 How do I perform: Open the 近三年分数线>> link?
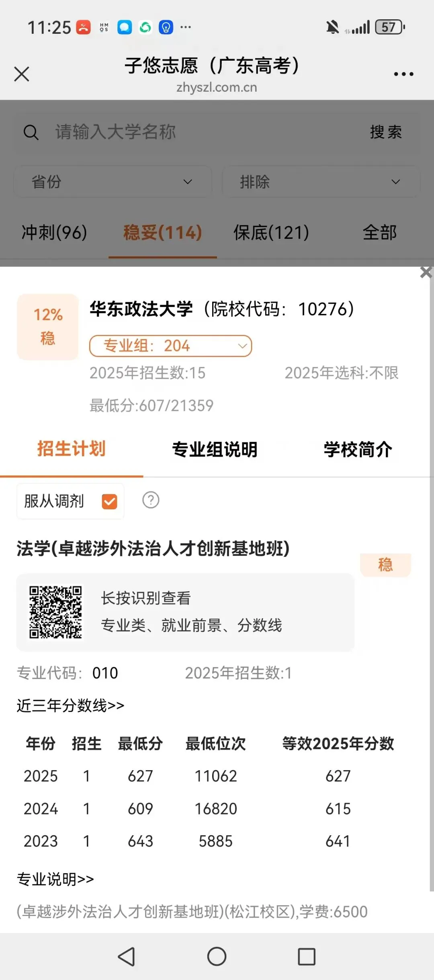70,705
